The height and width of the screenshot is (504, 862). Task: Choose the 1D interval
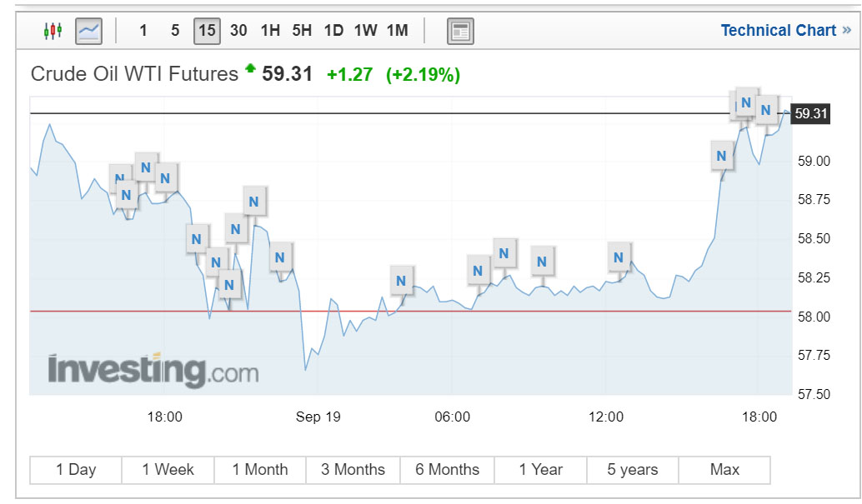[333, 31]
